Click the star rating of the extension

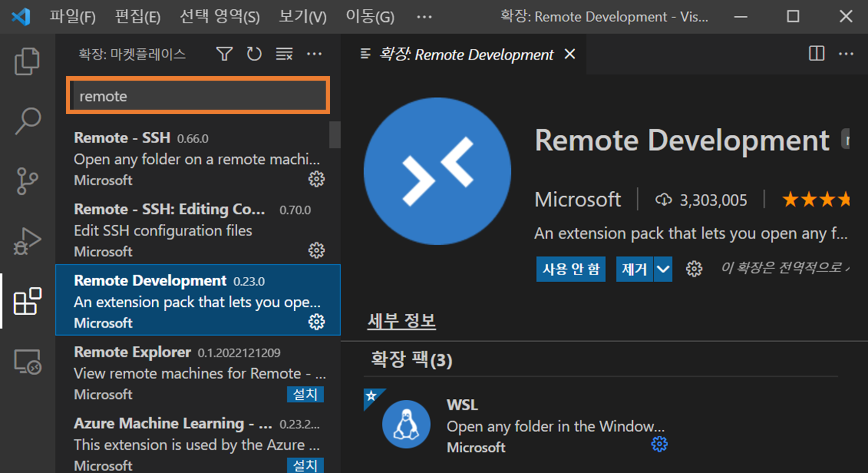pos(816,200)
